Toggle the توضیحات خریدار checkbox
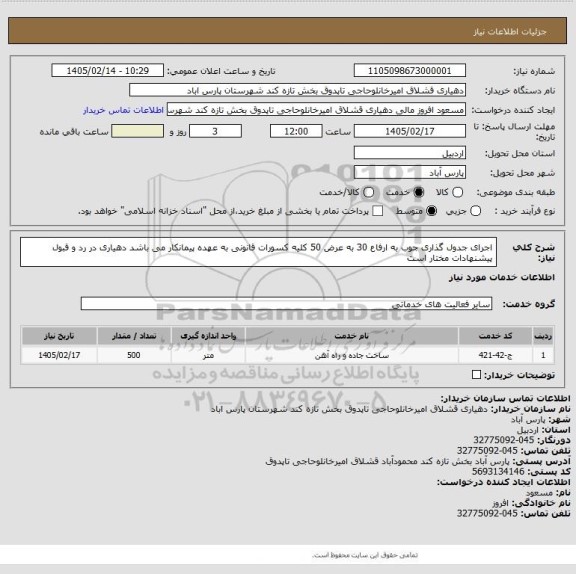This screenshot has width=576, height=574. coord(476,375)
